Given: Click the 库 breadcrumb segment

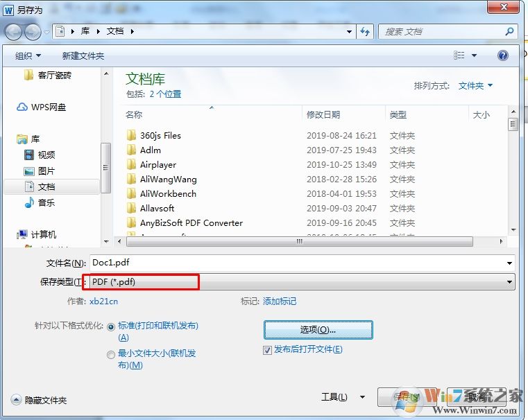Looking at the screenshot, I should coord(85,31).
